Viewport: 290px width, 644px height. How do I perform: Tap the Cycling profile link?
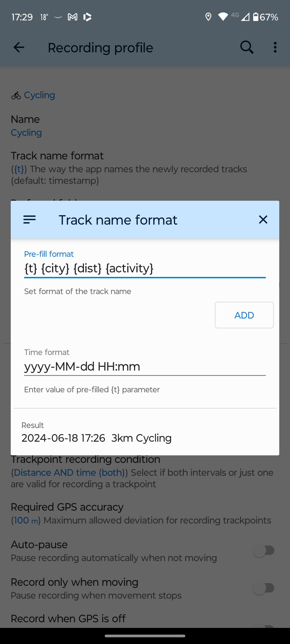coord(39,95)
